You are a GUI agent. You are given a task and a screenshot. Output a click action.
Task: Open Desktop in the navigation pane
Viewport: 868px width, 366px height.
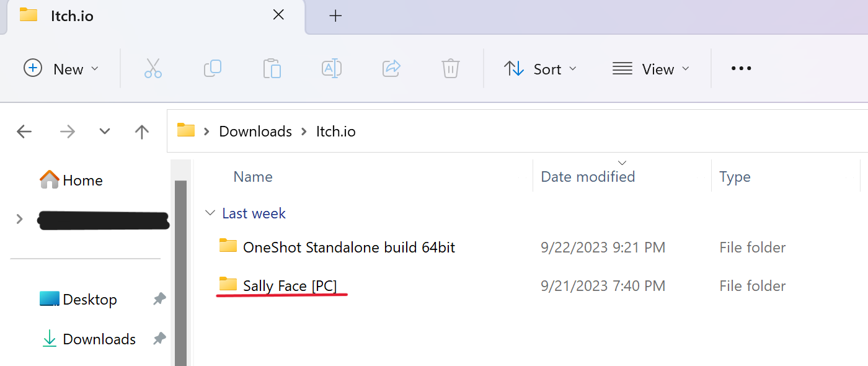pos(89,300)
